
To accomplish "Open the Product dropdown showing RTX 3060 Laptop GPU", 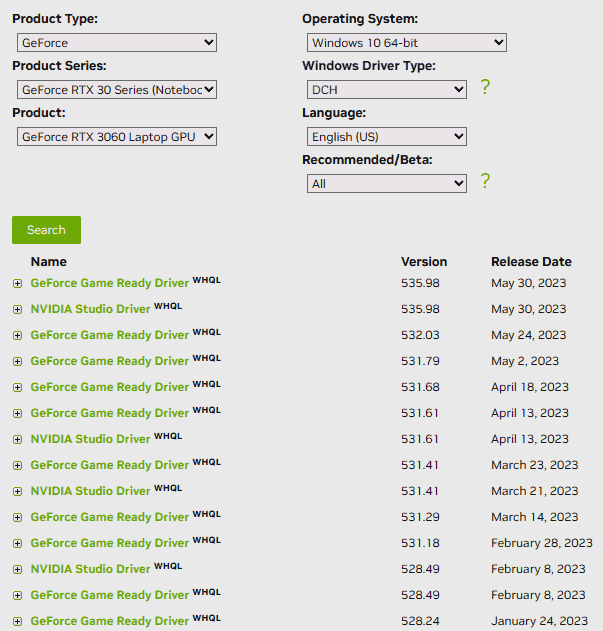I will (117, 136).
